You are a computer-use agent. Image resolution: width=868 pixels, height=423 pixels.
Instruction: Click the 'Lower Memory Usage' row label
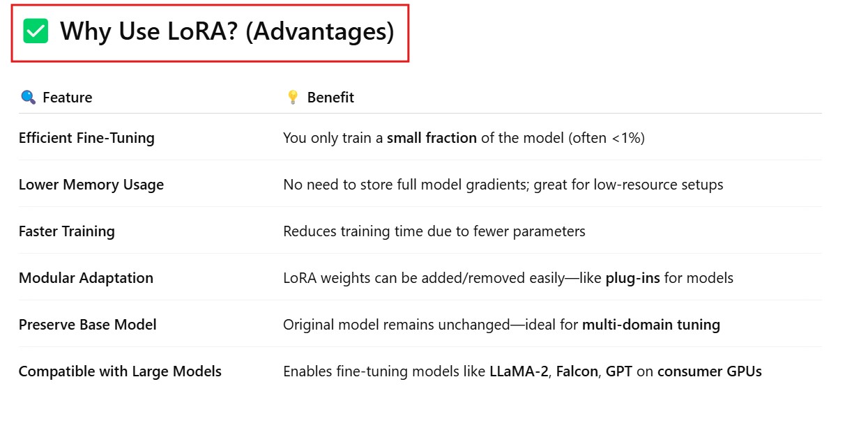pos(91,185)
